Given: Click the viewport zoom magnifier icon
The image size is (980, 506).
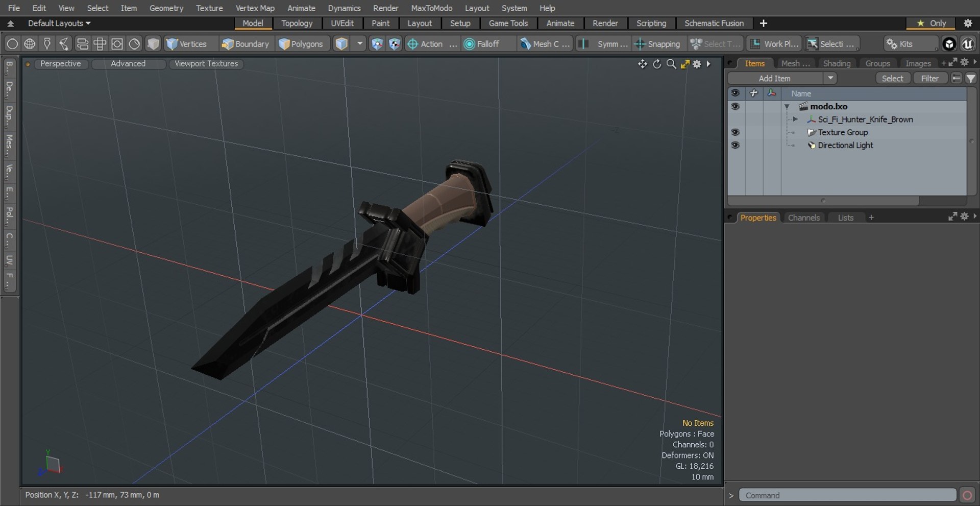Looking at the screenshot, I should (x=671, y=64).
